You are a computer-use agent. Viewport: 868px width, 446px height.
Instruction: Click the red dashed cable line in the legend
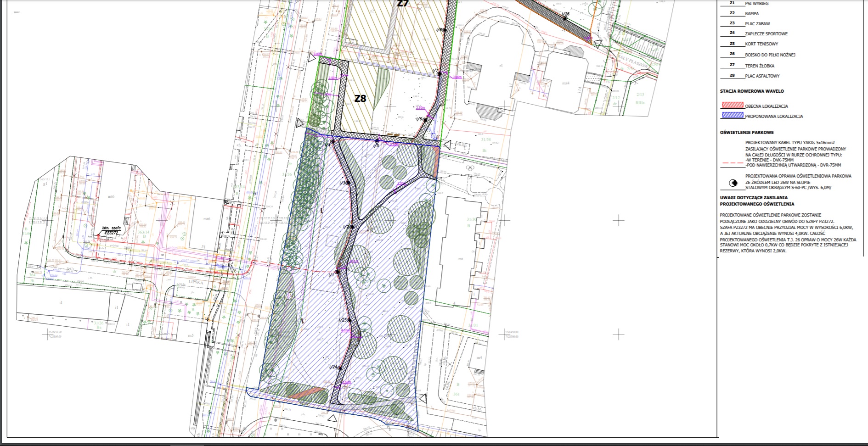[732, 163]
